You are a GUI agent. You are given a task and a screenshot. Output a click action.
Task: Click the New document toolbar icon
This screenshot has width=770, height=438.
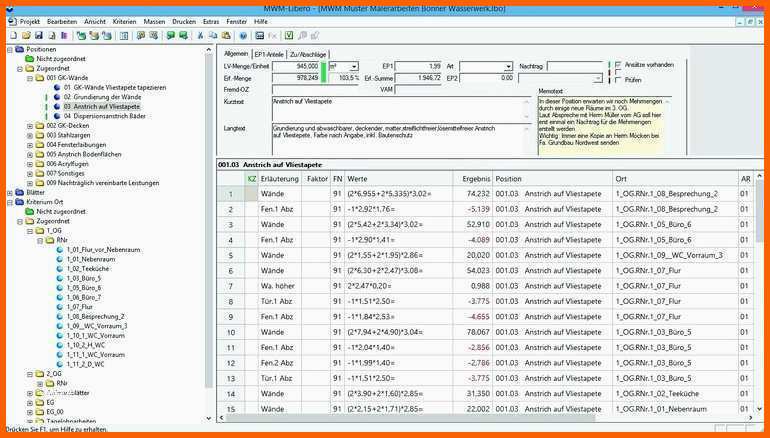tap(13, 35)
